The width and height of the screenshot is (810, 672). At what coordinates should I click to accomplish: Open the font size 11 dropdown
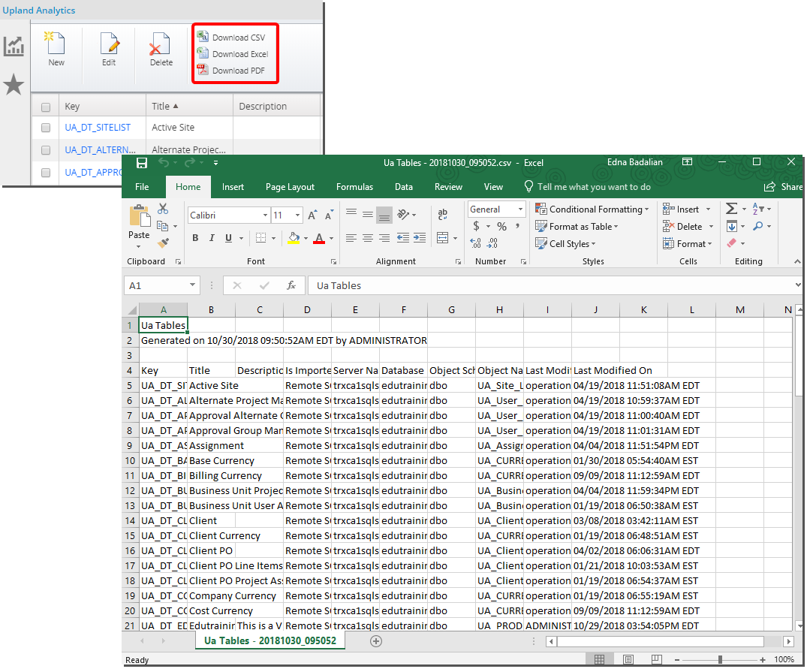(297, 215)
